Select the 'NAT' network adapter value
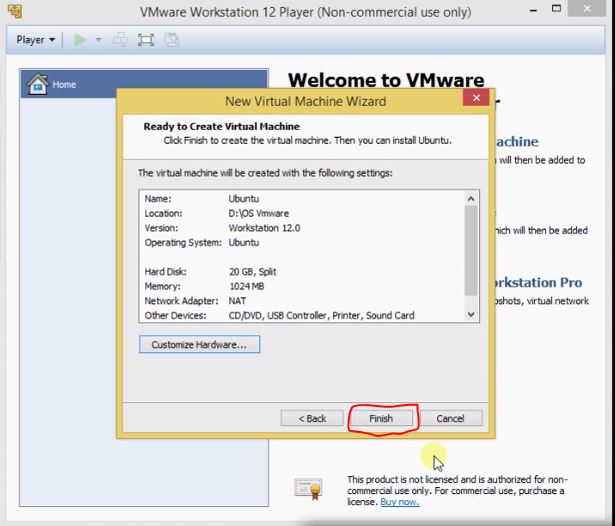Viewport: 615px width, 526px height. point(237,301)
